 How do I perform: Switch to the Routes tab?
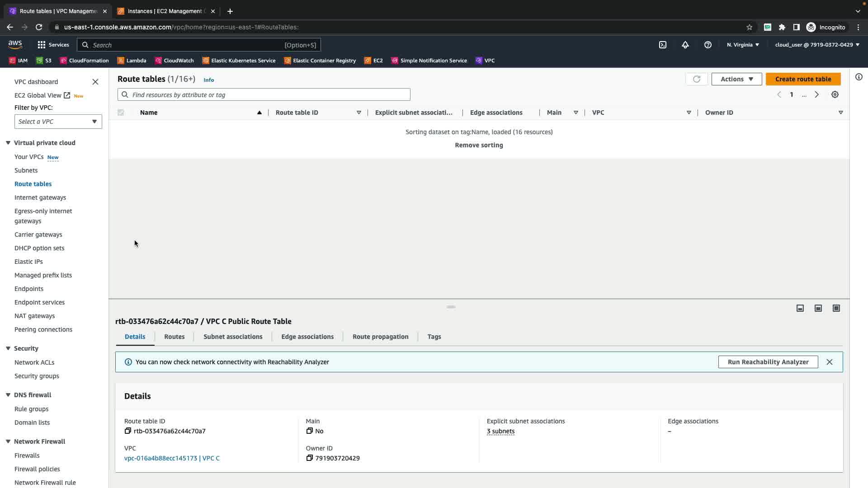pos(174,337)
